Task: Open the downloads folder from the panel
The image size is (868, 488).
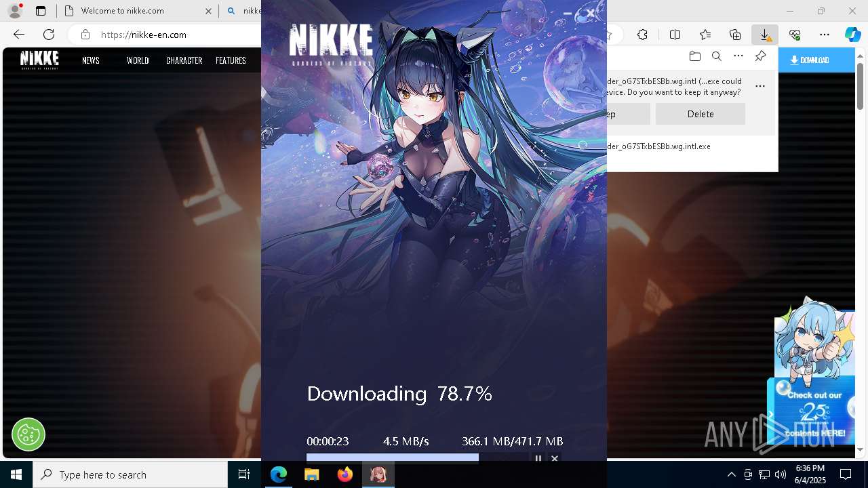Action: [x=694, y=56]
